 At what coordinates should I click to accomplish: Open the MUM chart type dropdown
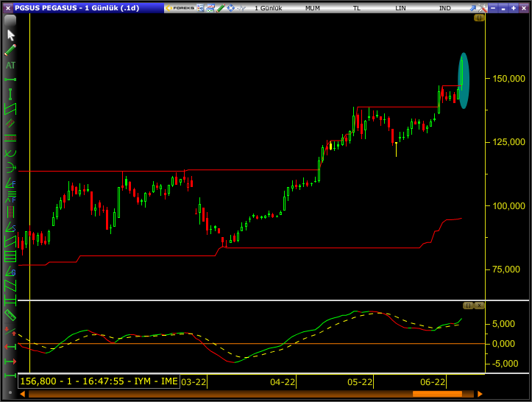313,8
